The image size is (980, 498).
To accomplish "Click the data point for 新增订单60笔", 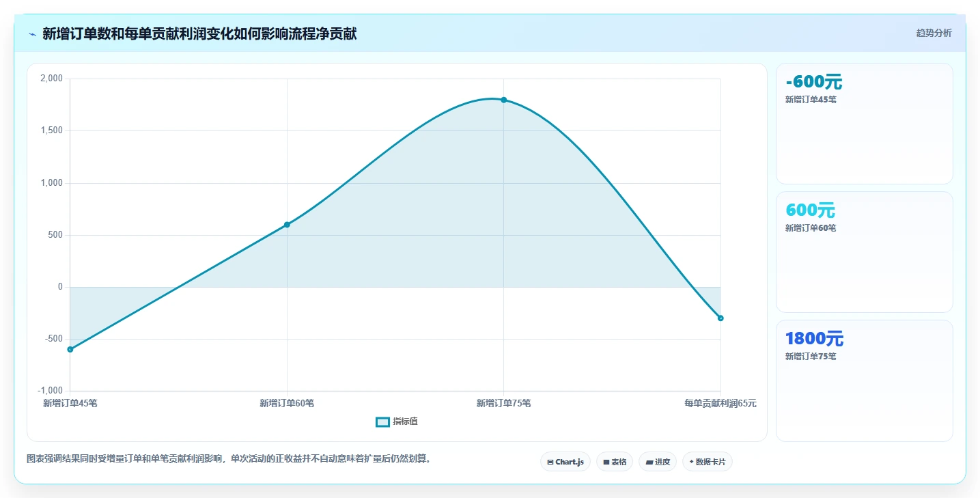I will (287, 225).
